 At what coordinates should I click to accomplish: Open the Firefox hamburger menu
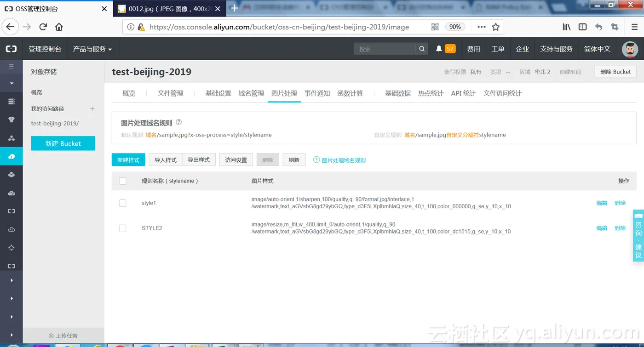point(634,27)
